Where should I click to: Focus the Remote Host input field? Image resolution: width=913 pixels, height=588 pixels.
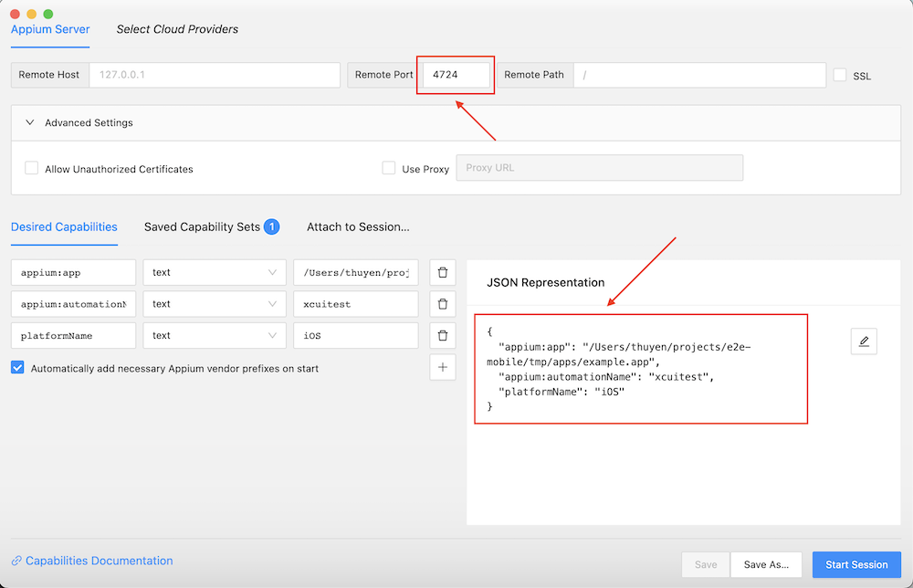215,75
